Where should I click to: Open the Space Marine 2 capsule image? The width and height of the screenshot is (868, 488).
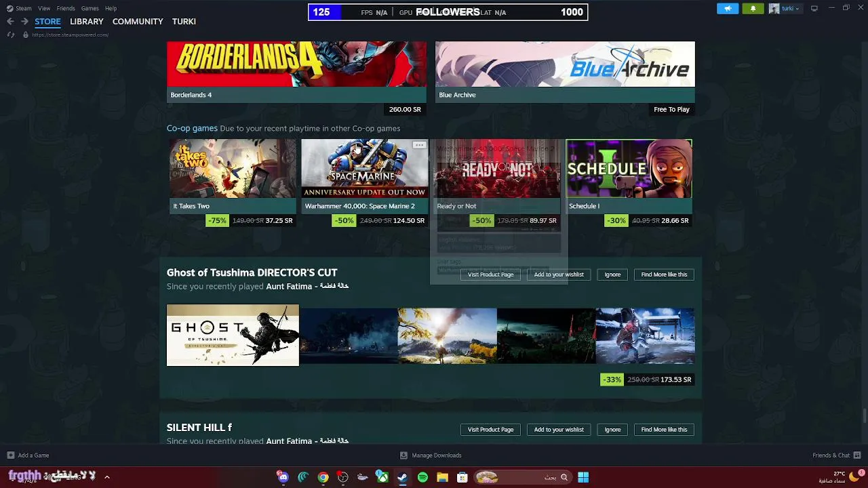click(365, 169)
